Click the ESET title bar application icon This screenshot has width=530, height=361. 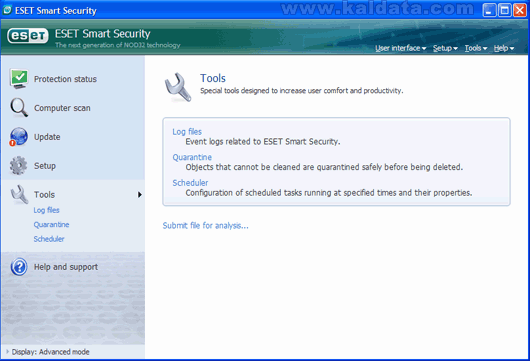(7, 10)
